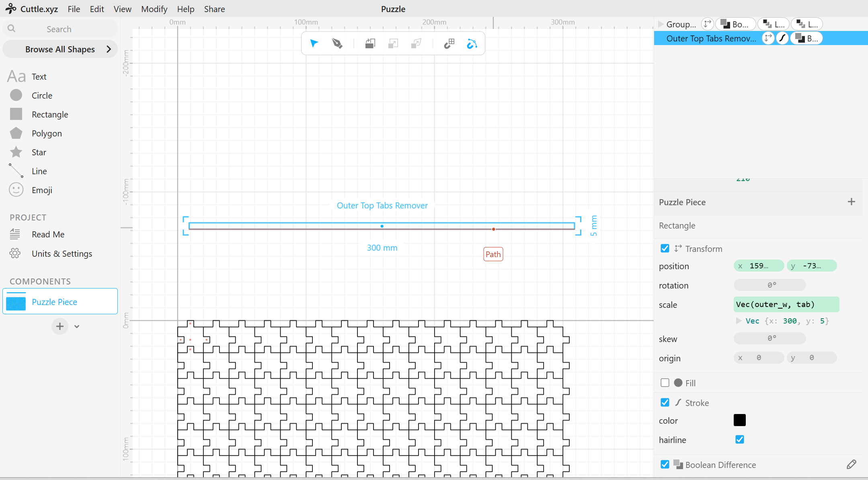Image resolution: width=868 pixels, height=480 pixels.
Task: Open the Help menu
Action: click(x=186, y=9)
